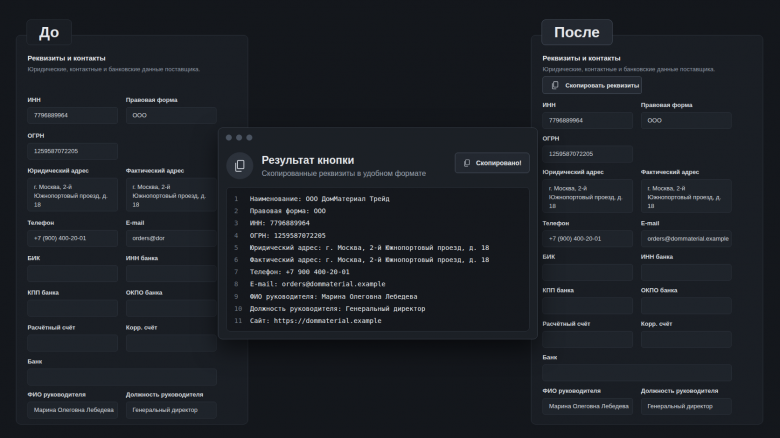The width and height of the screenshot is (780, 438).
Task: Click ОКПО банка field in До panel
Action: click(171, 308)
